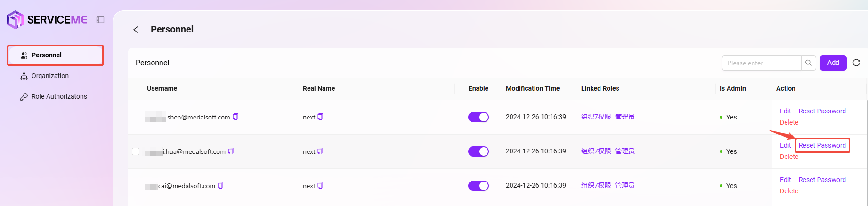Screen dimensions: 868x206
Task: Select the cai@medalsoft.com username text
Action: tap(180, 186)
